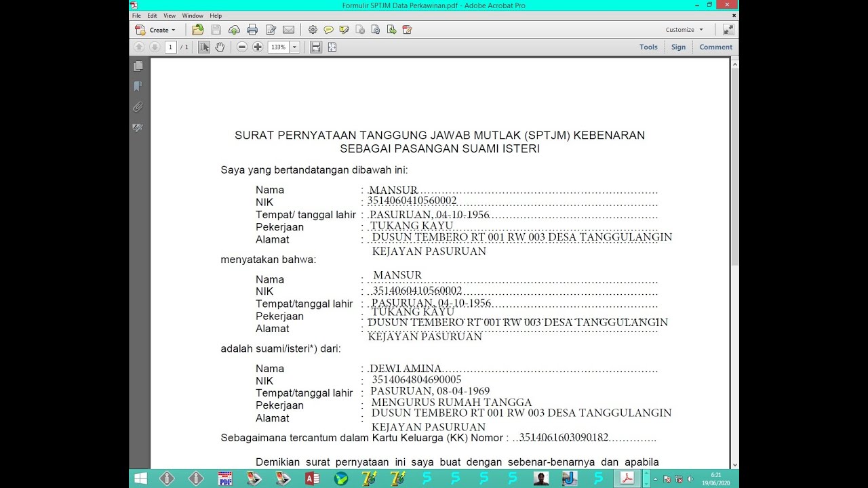Go to previous page with up arrow

point(139,47)
